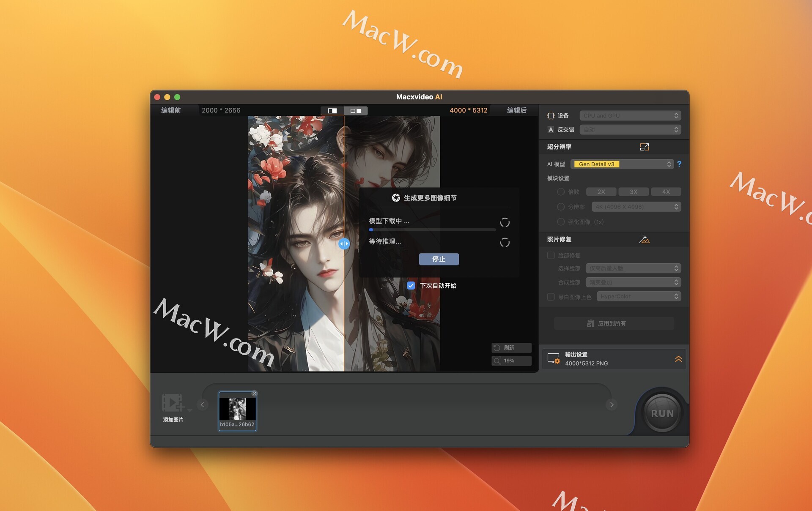Open the CPU and GPU device dropdown

630,115
